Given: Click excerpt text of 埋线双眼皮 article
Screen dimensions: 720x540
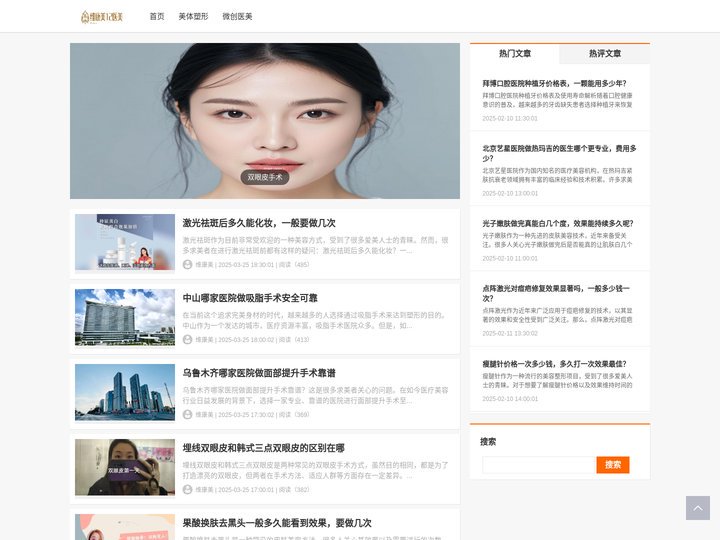Looking at the screenshot, I should [315, 470].
